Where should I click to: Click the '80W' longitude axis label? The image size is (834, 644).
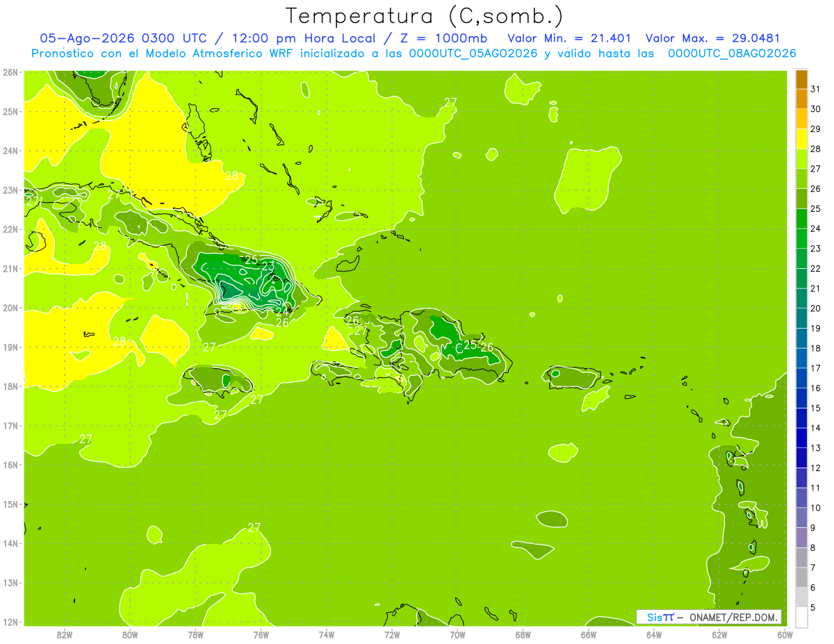pos(130,634)
